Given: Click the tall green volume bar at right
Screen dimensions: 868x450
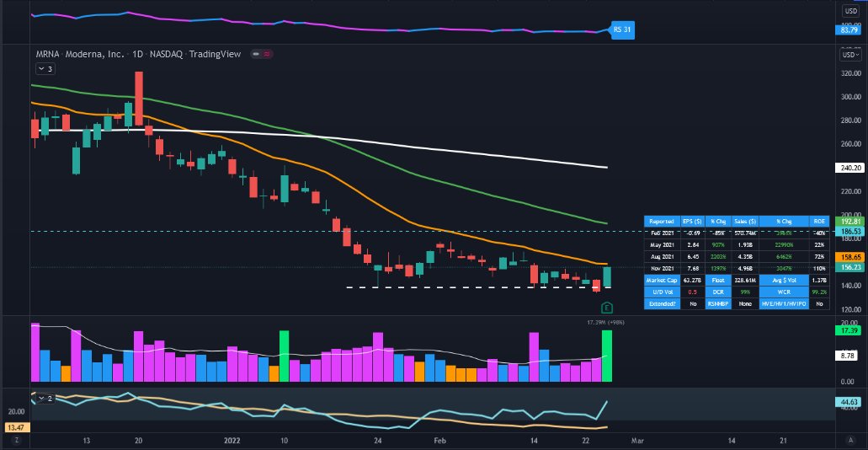Looking at the screenshot, I should [607, 356].
